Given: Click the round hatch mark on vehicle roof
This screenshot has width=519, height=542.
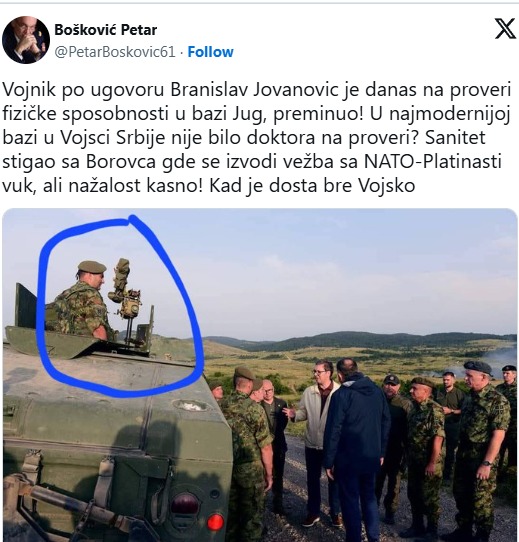Looking at the screenshot, I should point(191,405).
